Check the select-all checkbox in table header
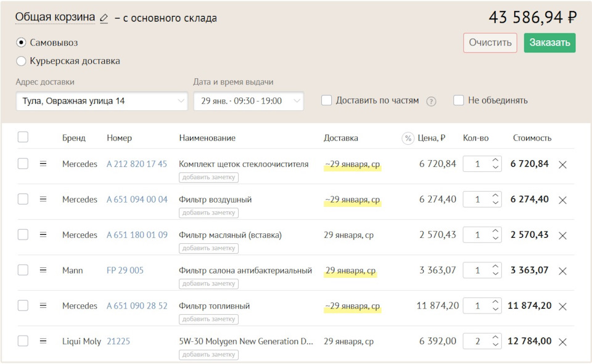This screenshot has width=592, height=364. [23, 137]
